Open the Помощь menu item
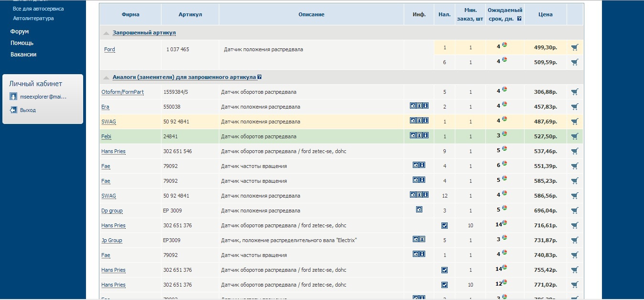644x300 pixels. coord(22,43)
